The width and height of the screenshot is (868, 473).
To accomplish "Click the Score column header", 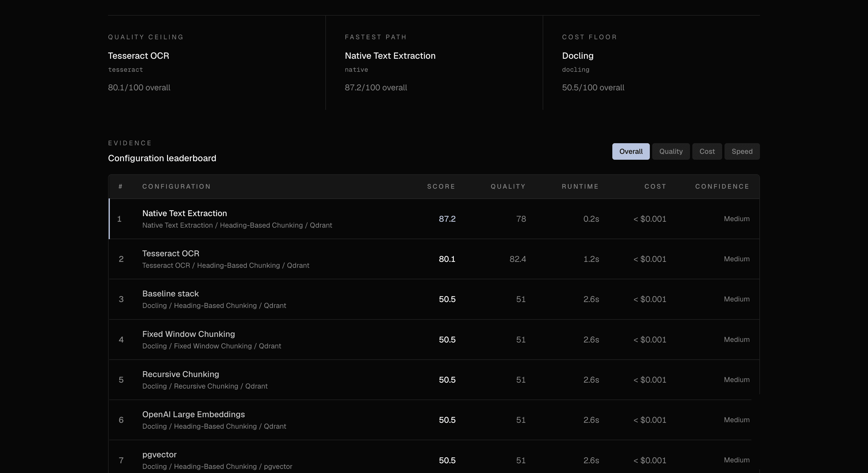I will point(441,186).
